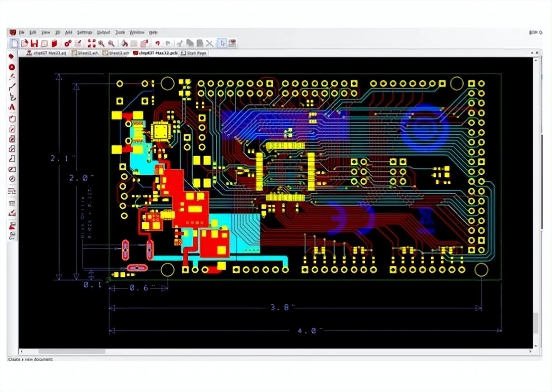The height and width of the screenshot is (392, 552).
Task: Open the View menu
Action: tap(46, 33)
